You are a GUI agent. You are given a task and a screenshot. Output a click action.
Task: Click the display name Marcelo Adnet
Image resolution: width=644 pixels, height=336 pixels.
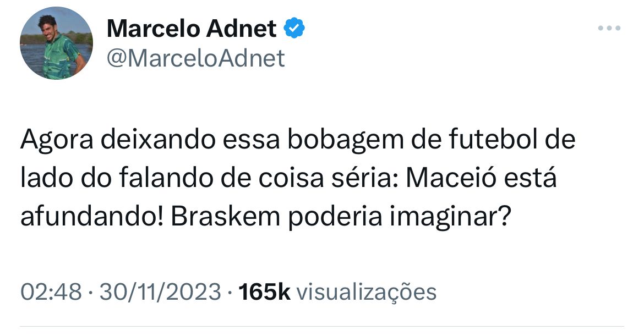(192, 29)
